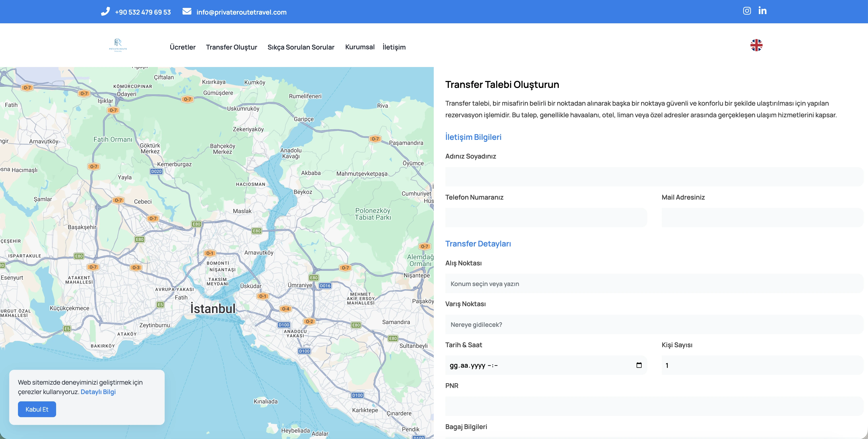
Task: Focus the Adınız Soyadınız name field
Action: pos(654,177)
